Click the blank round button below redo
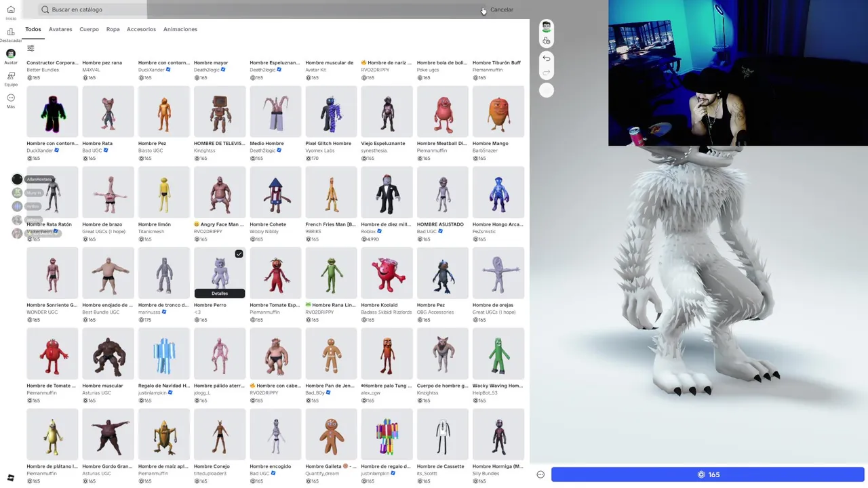Screen dimensions: 868x488 click(547, 90)
